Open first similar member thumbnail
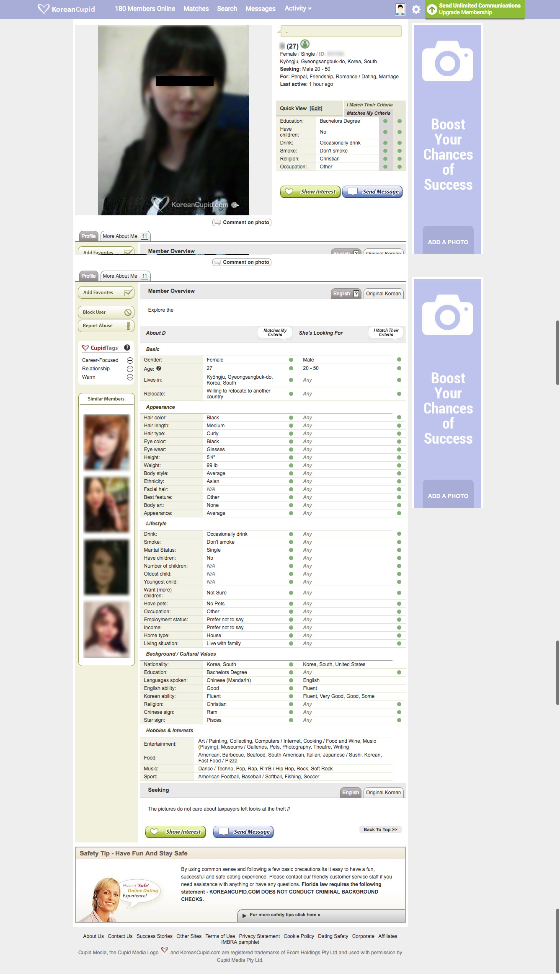This screenshot has height=974, width=560. 106,442
